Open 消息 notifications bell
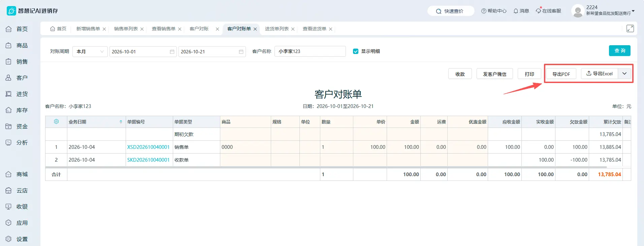The image size is (644, 246). pos(521,11)
